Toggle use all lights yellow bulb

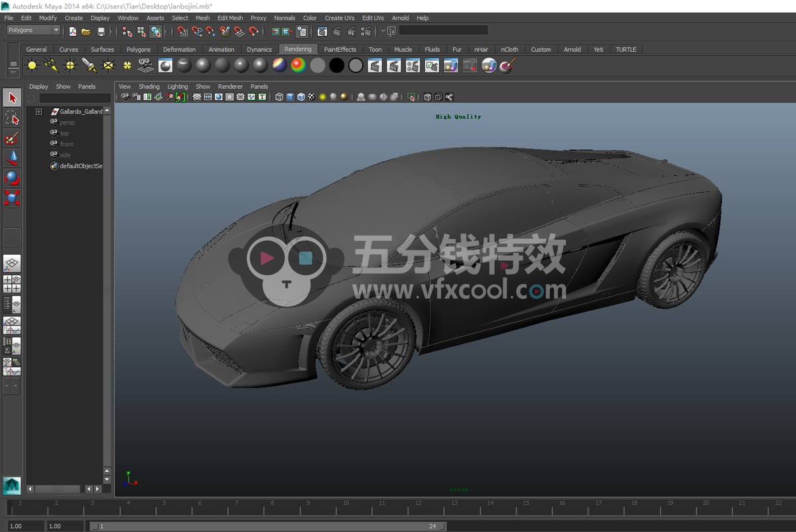(322, 97)
